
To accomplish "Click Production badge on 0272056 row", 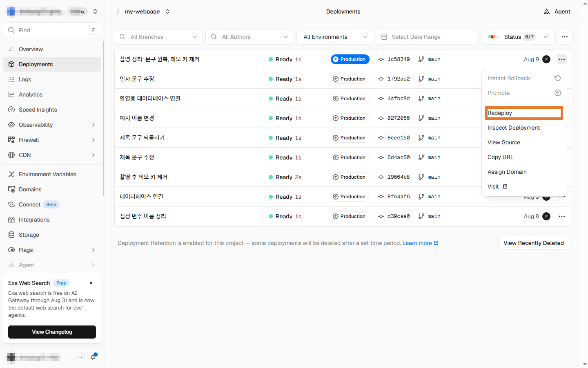I will click(350, 118).
